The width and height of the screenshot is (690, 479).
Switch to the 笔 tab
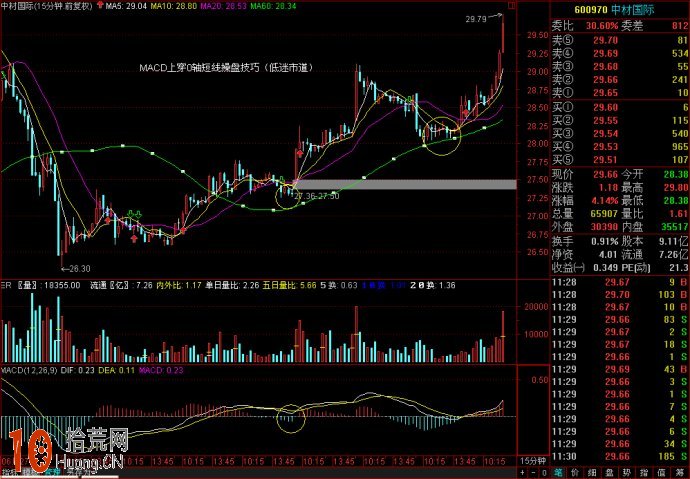(x=558, y=473)
